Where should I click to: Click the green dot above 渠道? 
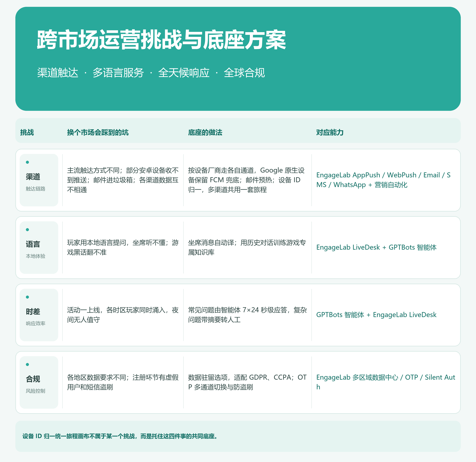coord(27,162)
